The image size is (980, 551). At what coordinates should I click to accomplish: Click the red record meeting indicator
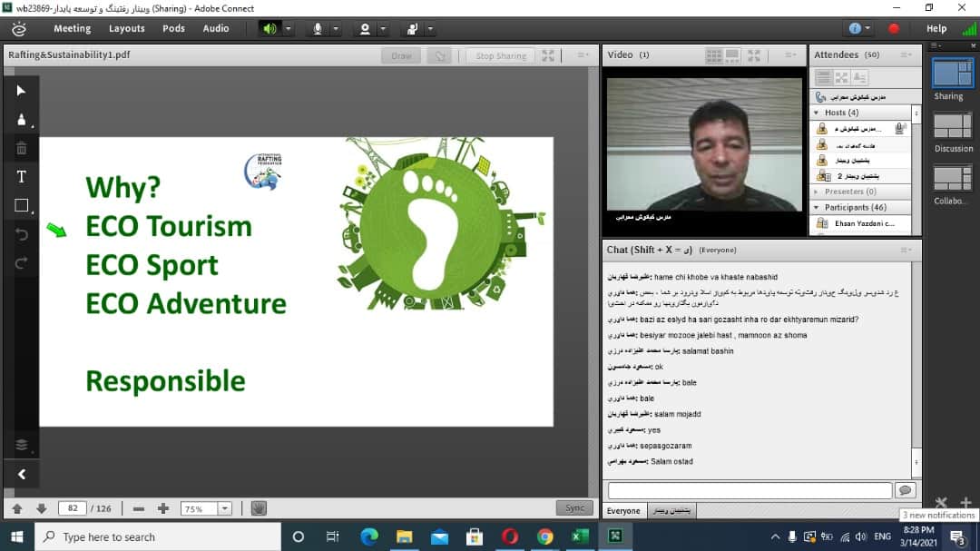coord(893,28)
